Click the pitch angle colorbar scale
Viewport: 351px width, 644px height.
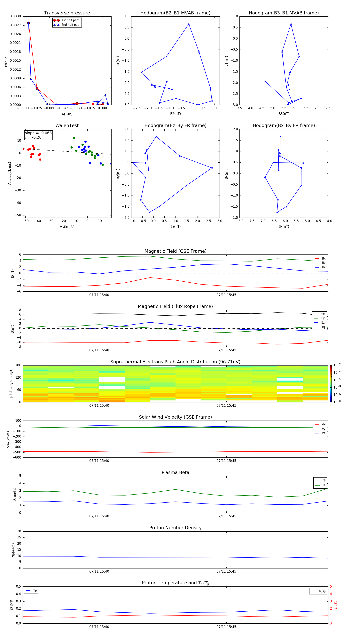point(331,384)
